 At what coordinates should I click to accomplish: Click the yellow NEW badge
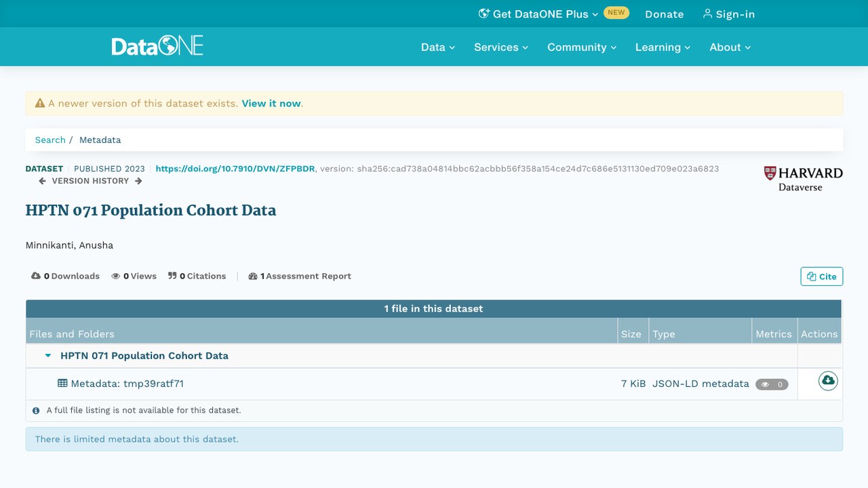tap(616, 13)
